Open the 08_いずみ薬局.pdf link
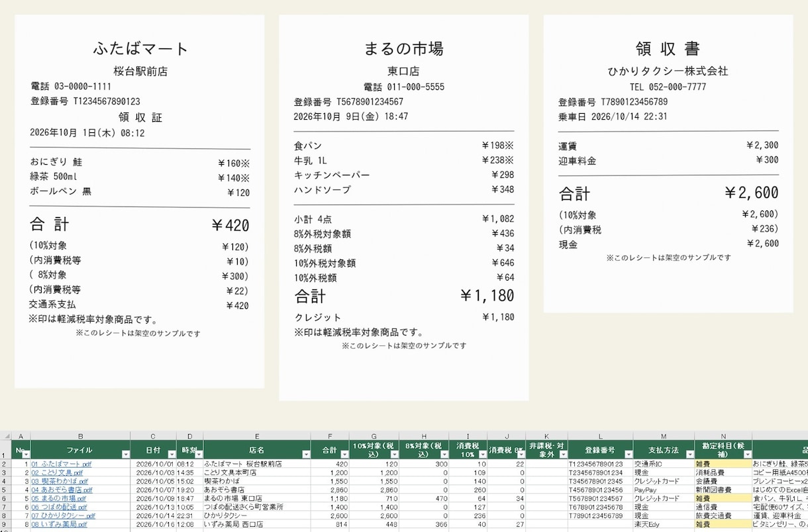808x532 pixels. [x=59, y=525]
